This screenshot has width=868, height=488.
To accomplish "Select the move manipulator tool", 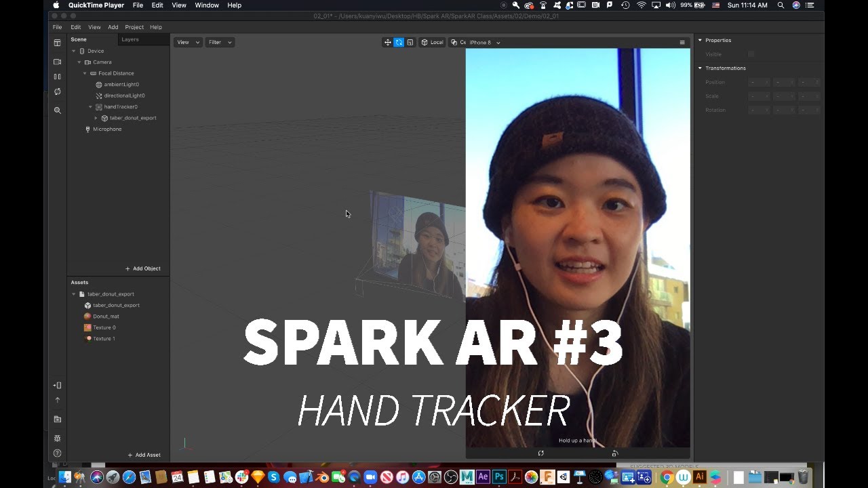I will [388, 42].
